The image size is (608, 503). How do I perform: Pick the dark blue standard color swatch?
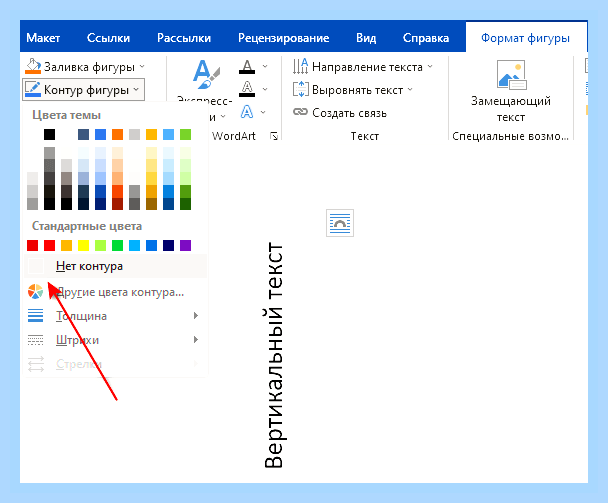[x=168, y=245]
